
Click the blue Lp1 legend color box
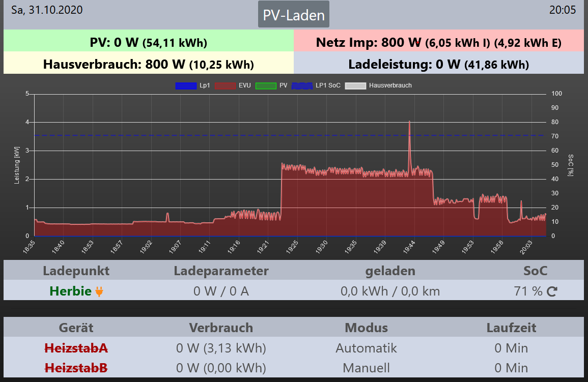(x=186, y=86)
